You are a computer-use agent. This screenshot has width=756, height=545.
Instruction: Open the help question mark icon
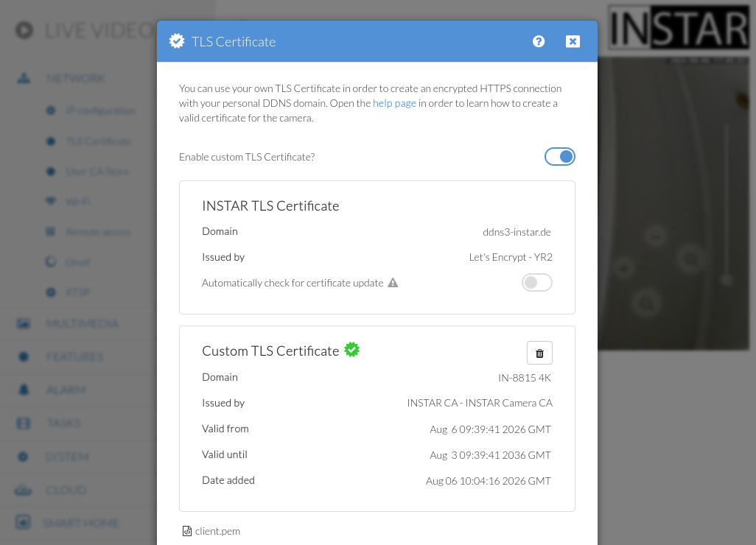pos(539,41)
